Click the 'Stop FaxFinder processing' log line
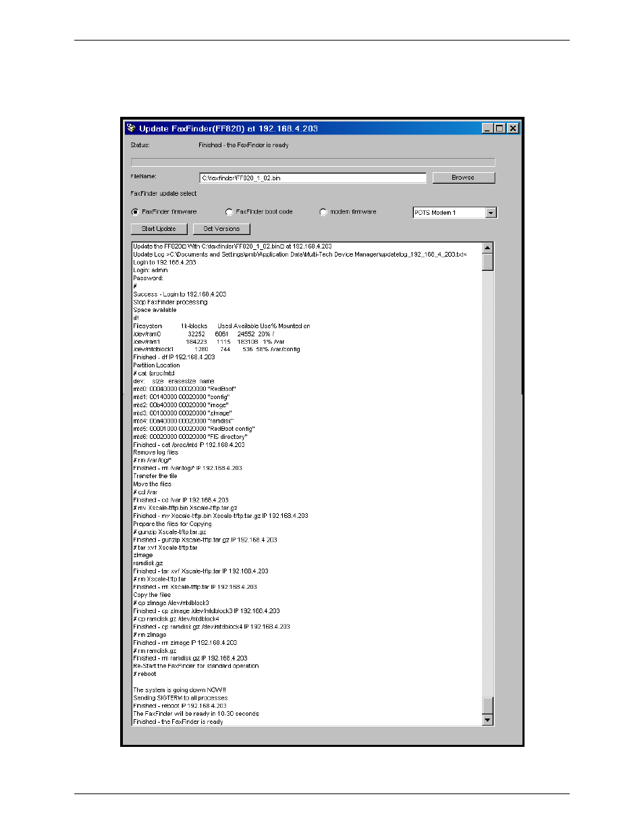Screen dimensions: 644x834 click(x=170, y=302)
